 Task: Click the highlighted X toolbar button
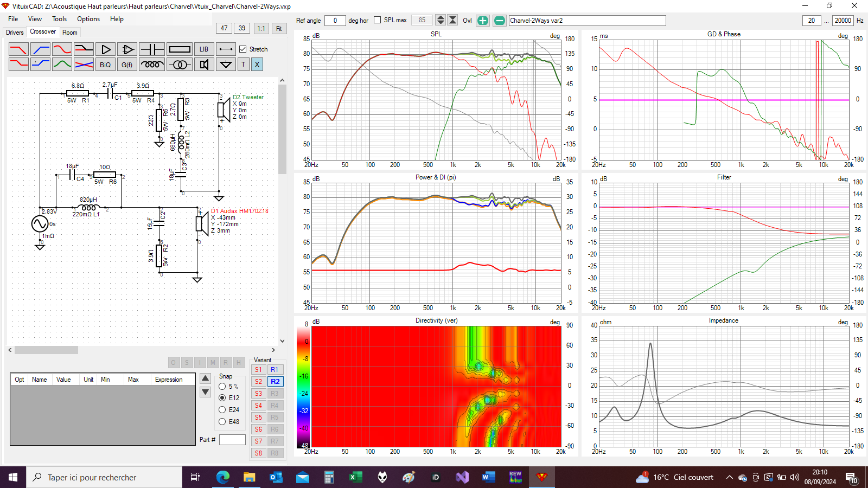pyautogui.click(x=257, y=65)
